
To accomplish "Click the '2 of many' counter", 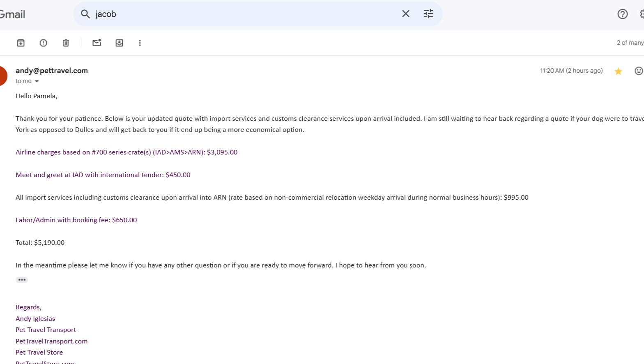I will pos(630,43).
